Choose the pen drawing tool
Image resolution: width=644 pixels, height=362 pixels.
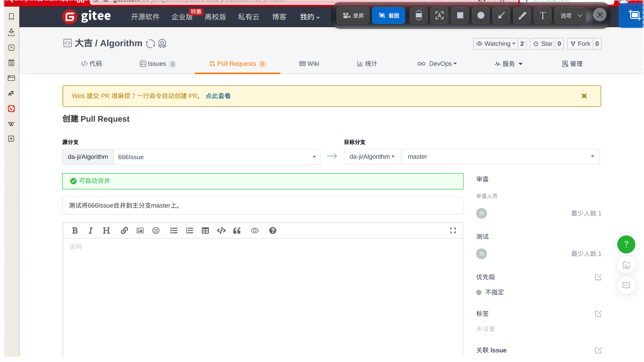click(522, 16)
